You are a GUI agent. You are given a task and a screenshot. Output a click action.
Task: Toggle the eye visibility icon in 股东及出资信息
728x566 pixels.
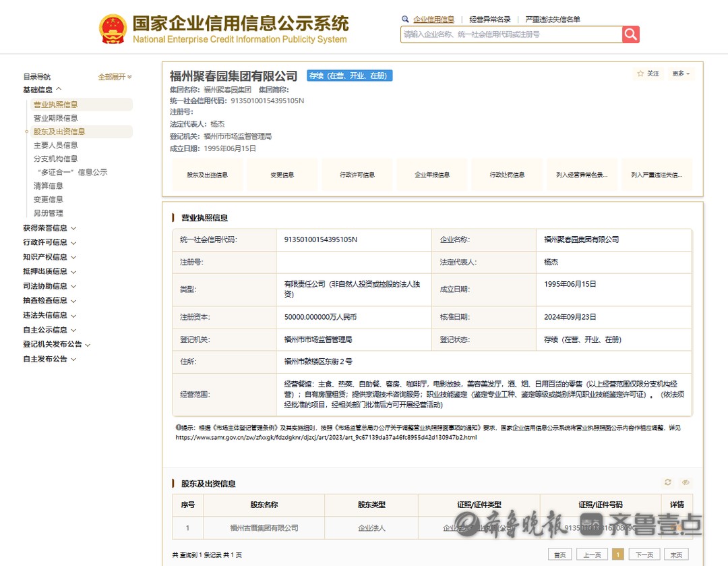(686, 482)
